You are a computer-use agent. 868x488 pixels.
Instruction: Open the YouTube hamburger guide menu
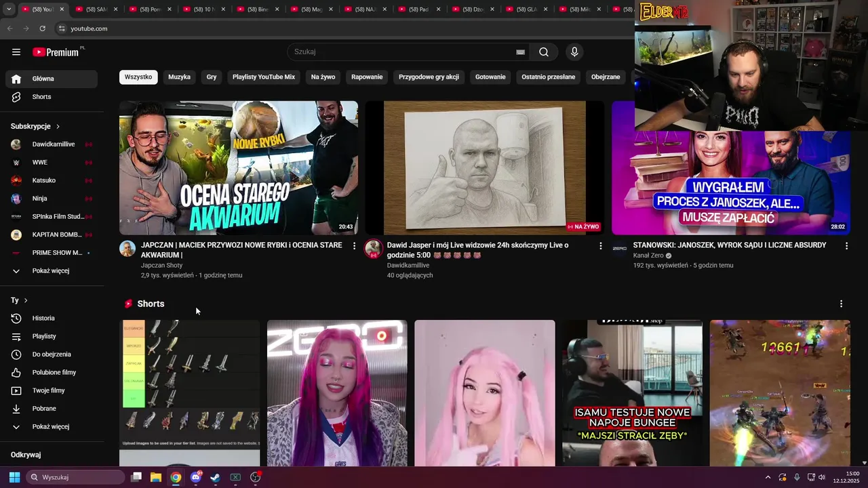pos(16,52)
